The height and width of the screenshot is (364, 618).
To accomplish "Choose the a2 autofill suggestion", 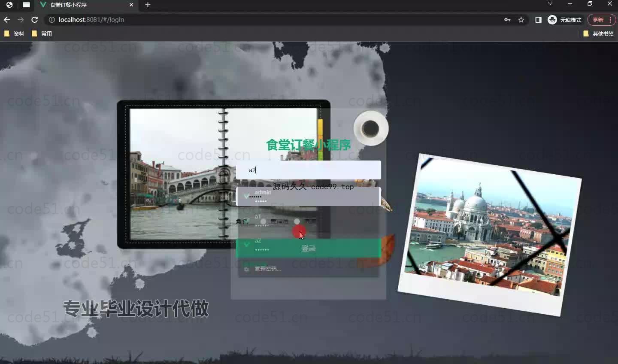I will [x=308, y=245].
